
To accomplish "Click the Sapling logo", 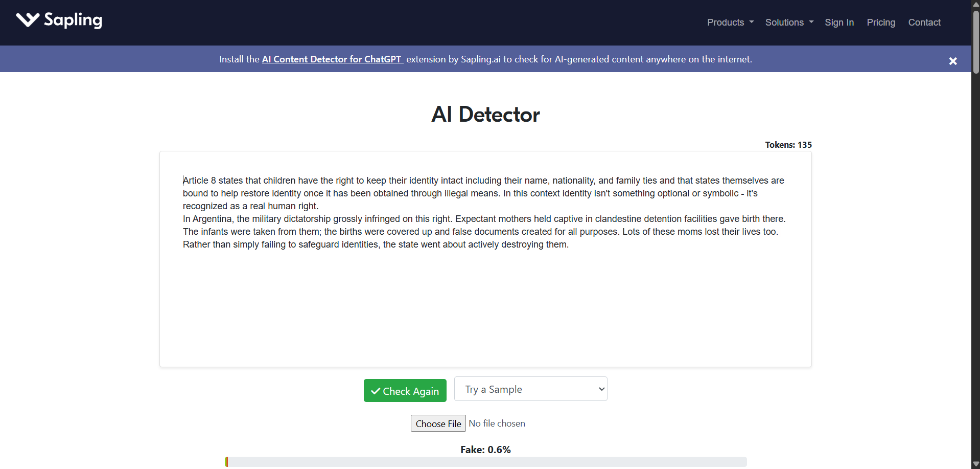I will [59, 20].
